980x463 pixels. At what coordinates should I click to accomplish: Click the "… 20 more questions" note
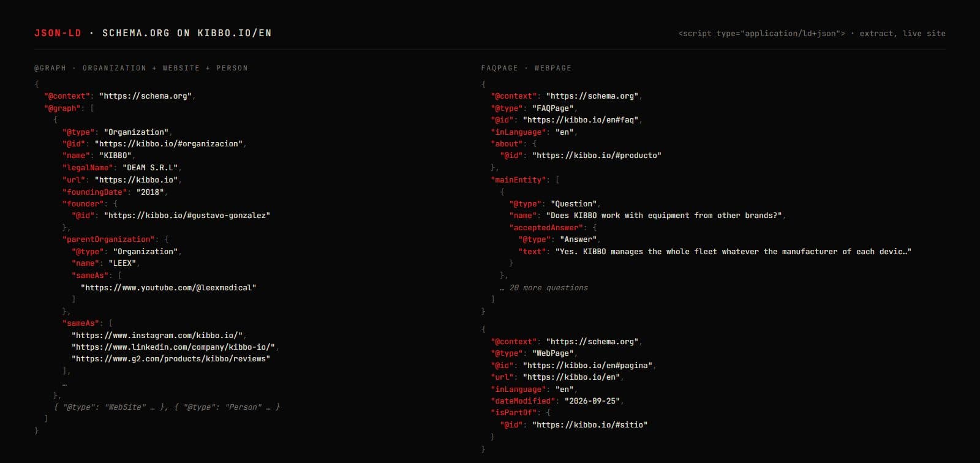coord(544,288)
